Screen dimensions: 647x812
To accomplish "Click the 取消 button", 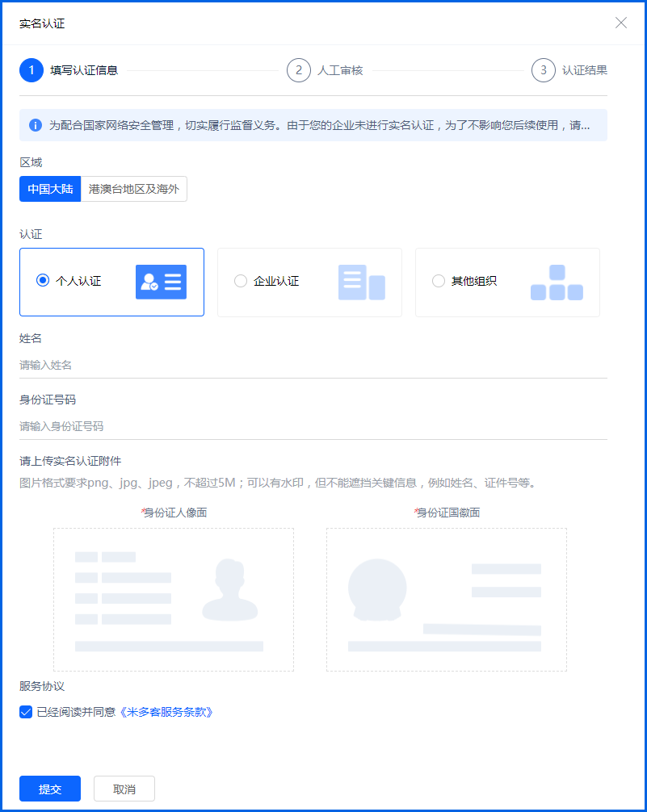I will tap(124, 789).
